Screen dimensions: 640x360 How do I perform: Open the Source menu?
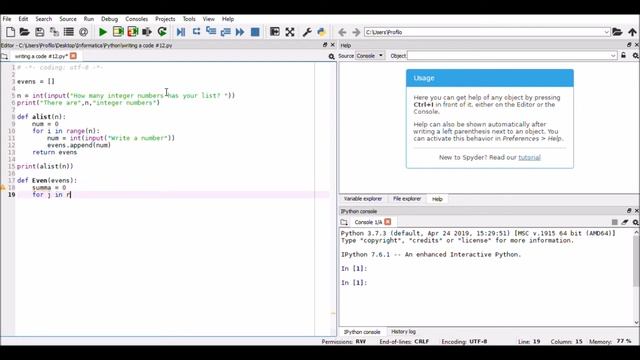click(68, 19)
